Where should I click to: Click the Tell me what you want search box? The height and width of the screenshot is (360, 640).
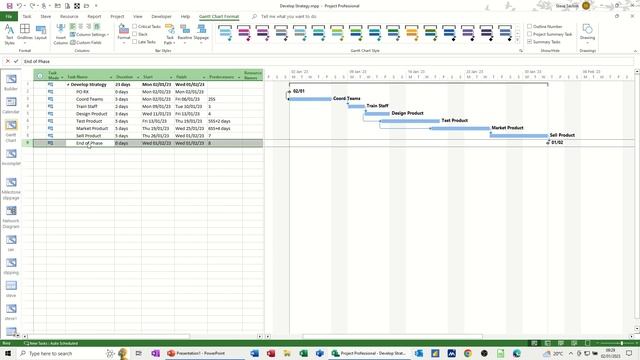pos(289,16)
